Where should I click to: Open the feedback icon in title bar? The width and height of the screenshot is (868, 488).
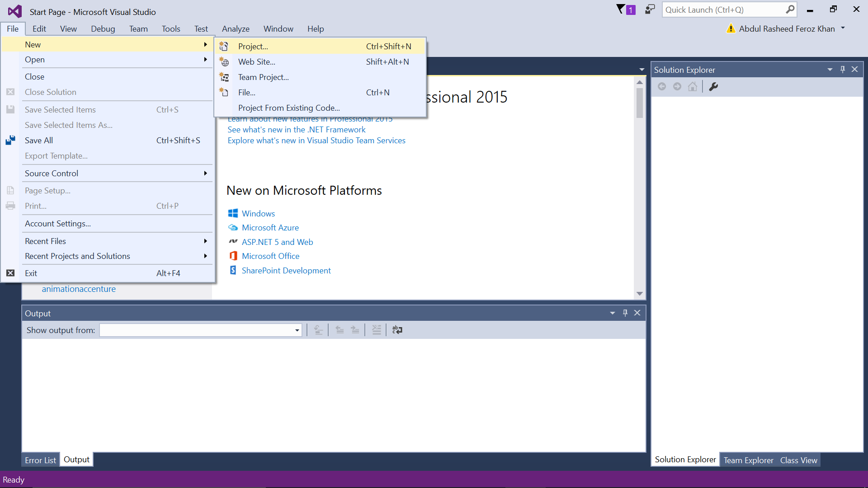[650, 9]
